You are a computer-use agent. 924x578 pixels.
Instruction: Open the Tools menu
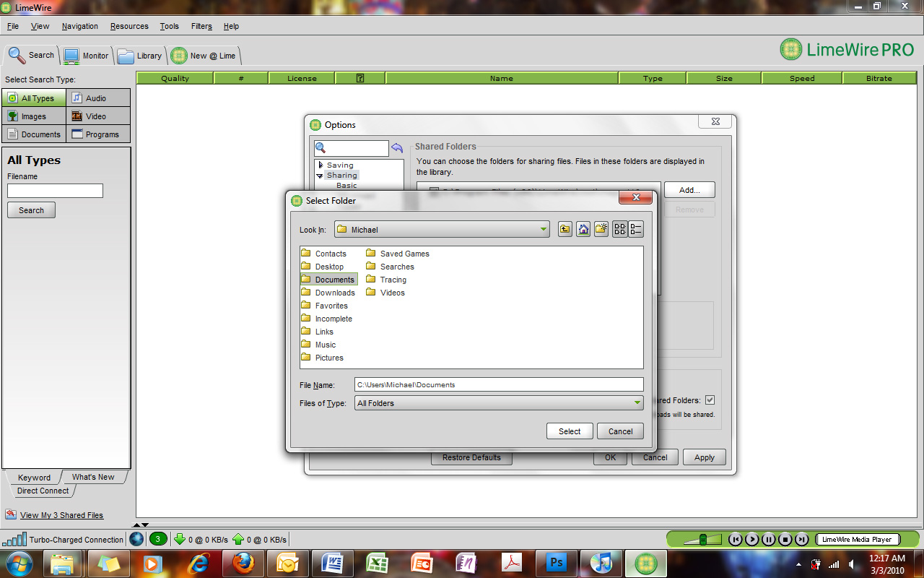169,26
